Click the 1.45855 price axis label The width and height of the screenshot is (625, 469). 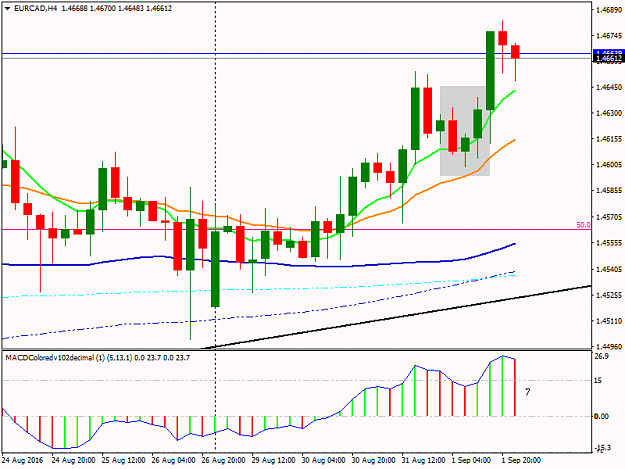(x=609, y=190)
